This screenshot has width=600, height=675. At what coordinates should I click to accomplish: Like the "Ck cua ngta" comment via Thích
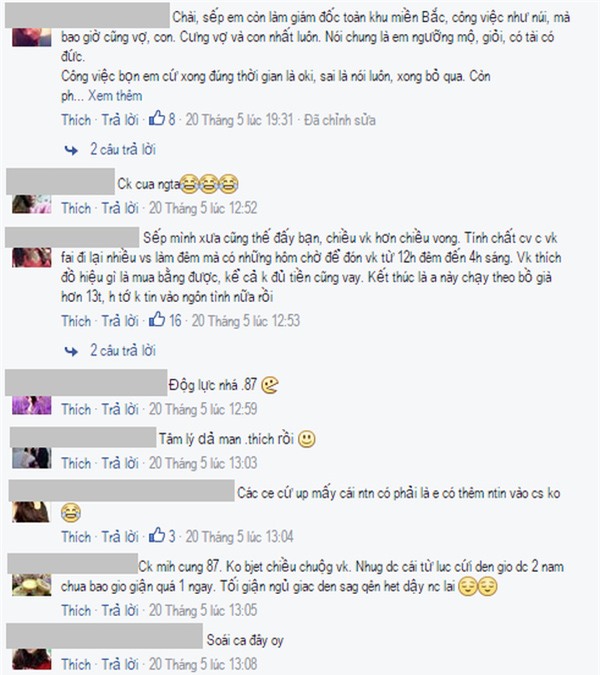(76, 208)
